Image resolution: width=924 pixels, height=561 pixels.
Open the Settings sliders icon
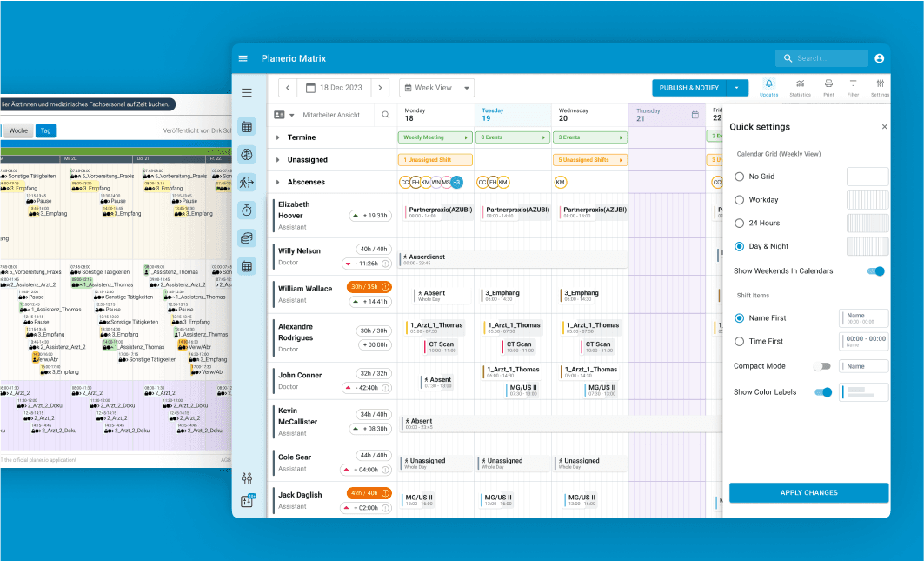(x=880, y=87)
